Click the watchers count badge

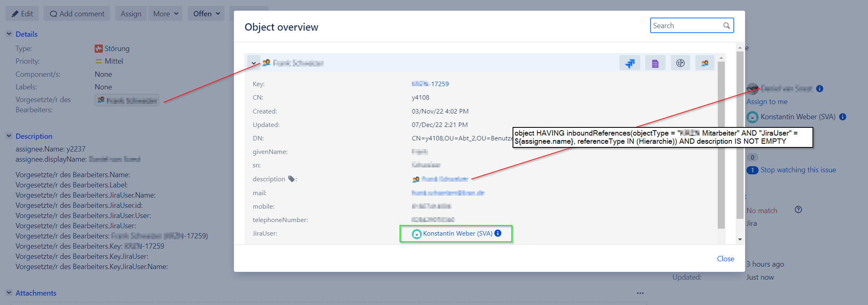coord(753,170)
